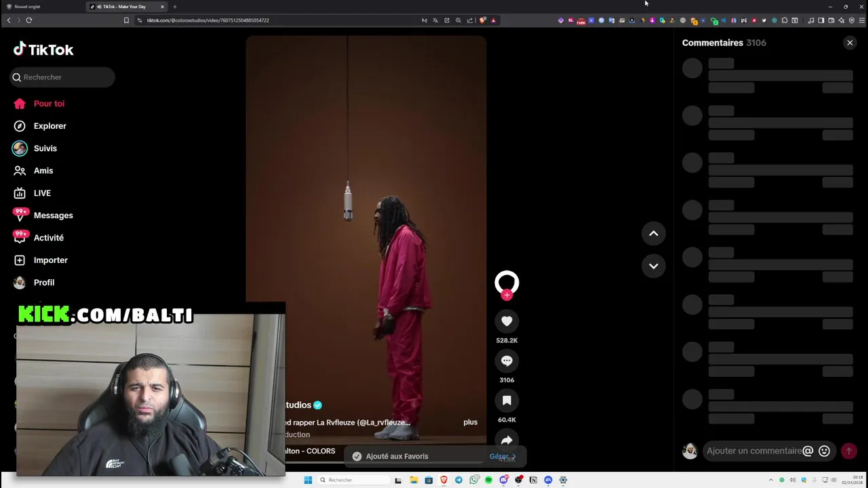Image resolution: width=868 pixels, height=488 pixels.
Task: Open the colorsxstudios username link
Action: (x=298, y=405)
